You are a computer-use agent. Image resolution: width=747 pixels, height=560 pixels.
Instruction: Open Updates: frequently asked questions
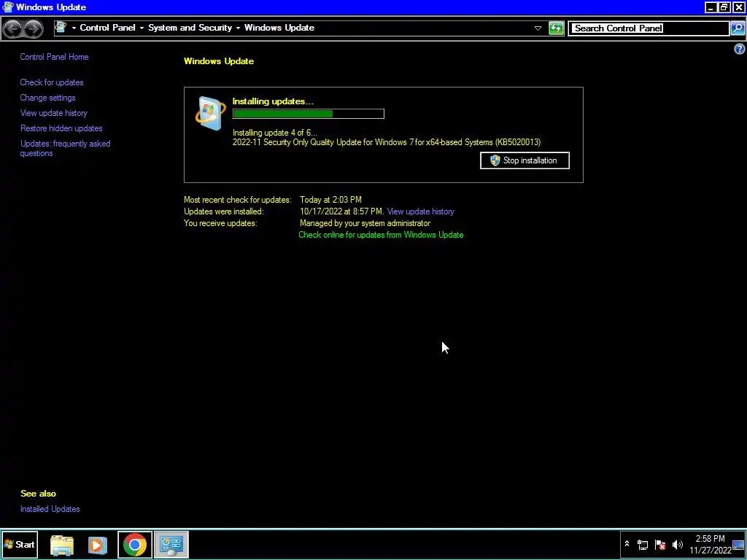[65, 148]
